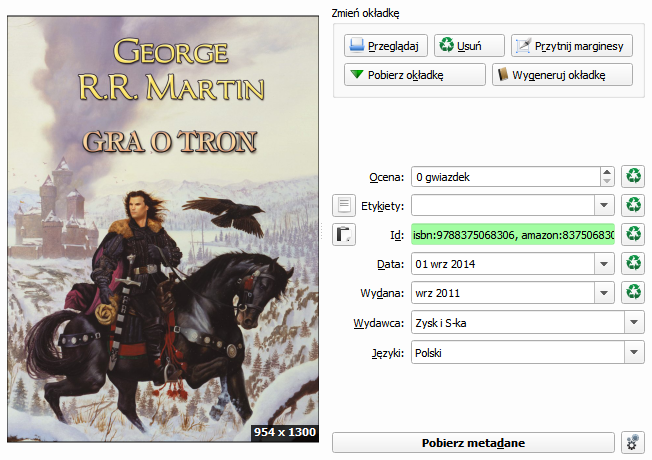
Task: Clear the tags with the Etykiety recycle icon
Action: (x=633, y=205)
